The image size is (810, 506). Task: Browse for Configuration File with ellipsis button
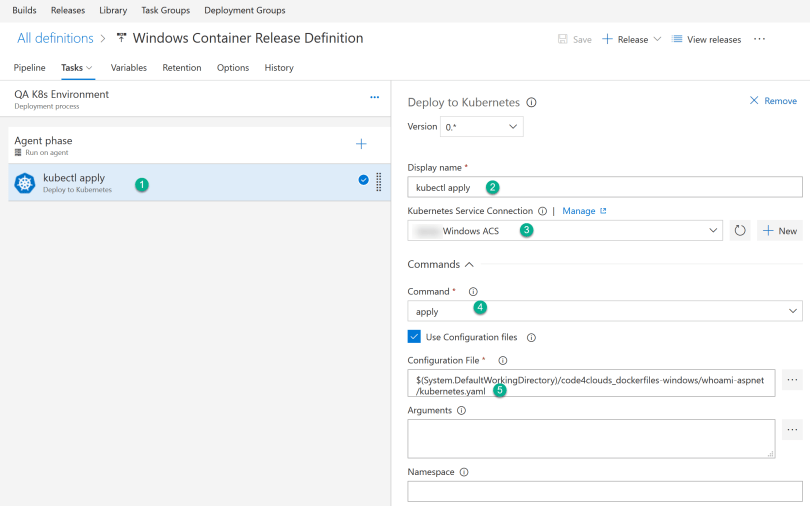(x=792, y=380)
